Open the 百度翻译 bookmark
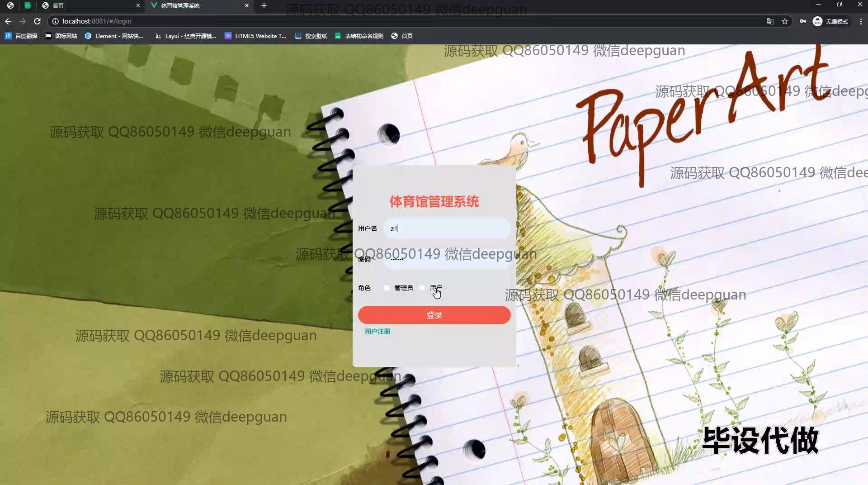Viewport: 868px width, 485px height. click(x=21, y=36)
